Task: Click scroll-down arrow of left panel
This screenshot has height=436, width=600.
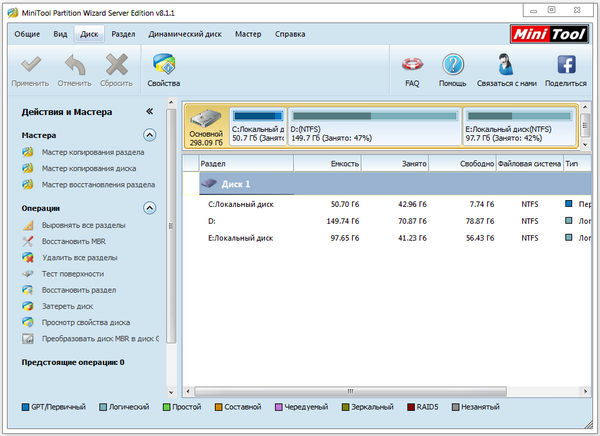Action: click(171, 392)
